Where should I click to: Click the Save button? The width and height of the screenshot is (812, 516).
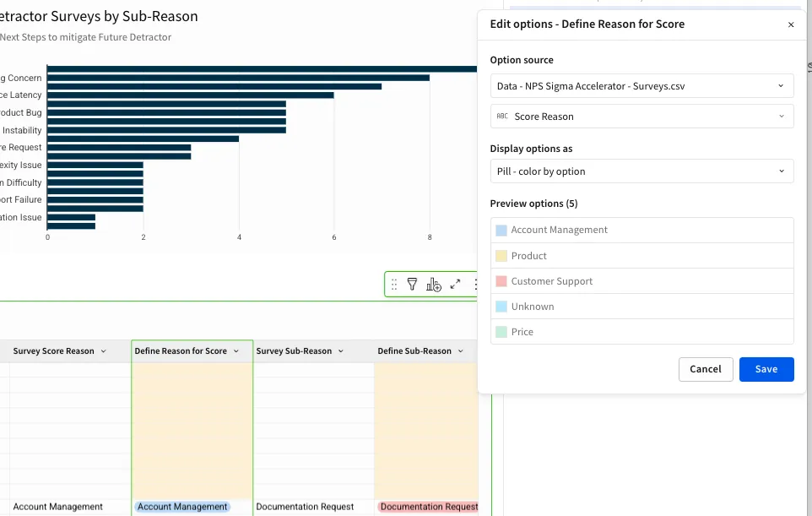point(766,369)
